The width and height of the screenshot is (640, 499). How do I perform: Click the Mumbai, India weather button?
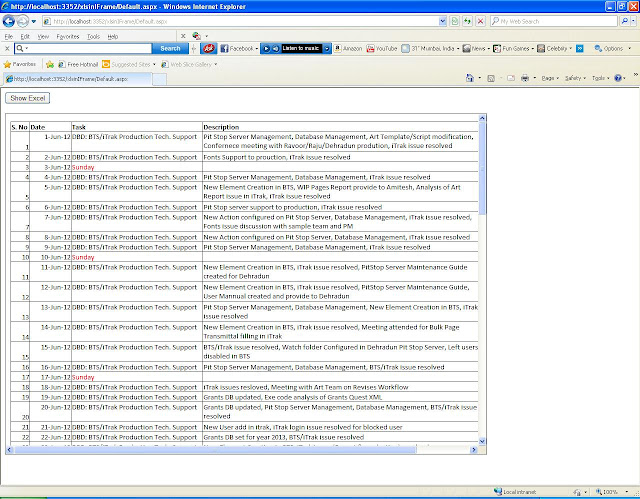pos(430,49)
